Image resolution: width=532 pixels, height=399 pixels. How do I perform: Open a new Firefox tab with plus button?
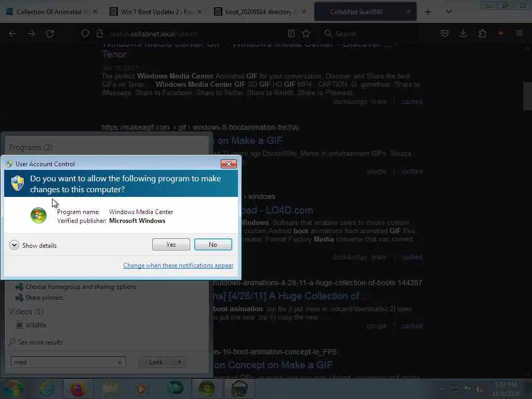(x=428, y=12)
